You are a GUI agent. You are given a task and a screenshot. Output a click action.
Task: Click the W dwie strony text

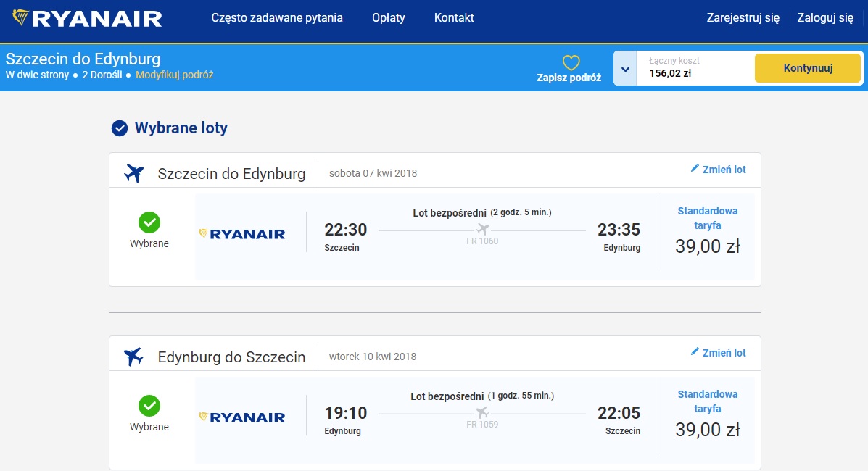pos(37,75)
